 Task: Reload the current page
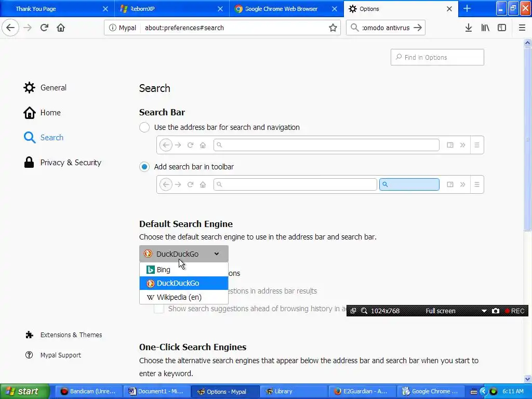[44, 28]
